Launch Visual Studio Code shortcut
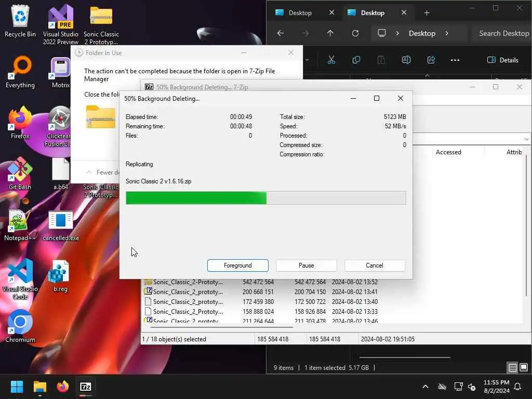This screenshot has height=399, width=532. (x=20, y=279)
